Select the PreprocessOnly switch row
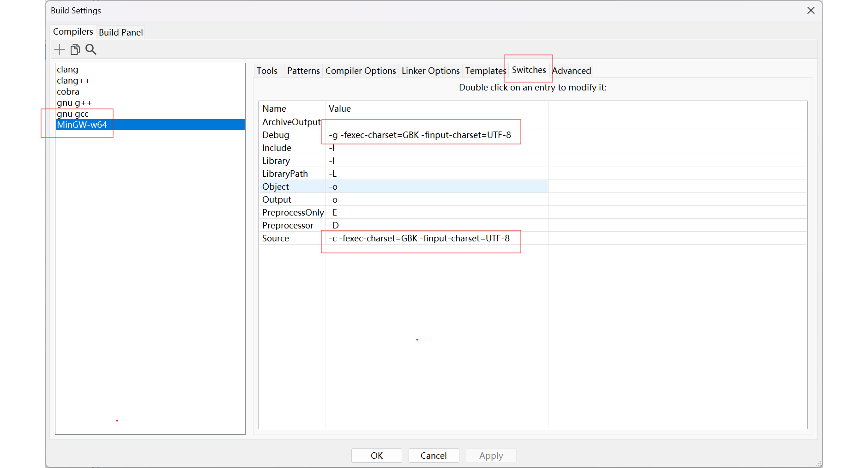 coord(404,212)
